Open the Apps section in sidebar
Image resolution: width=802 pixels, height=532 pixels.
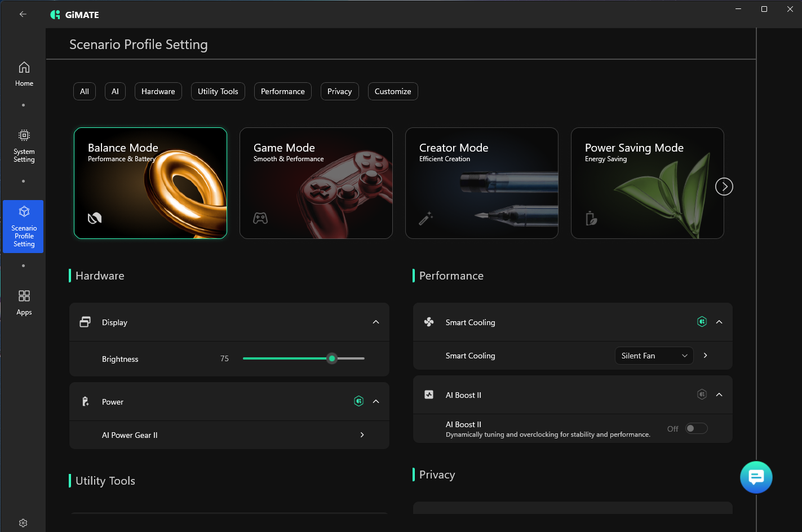[x=24, y=303]
